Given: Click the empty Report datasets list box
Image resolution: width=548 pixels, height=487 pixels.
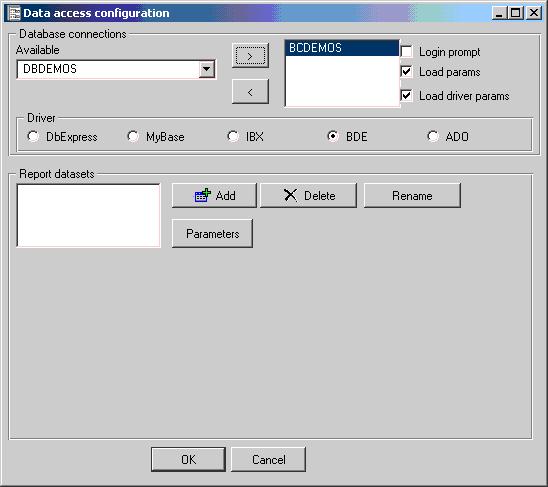Looking at the screenshot, I should click(x=89, y=215).
